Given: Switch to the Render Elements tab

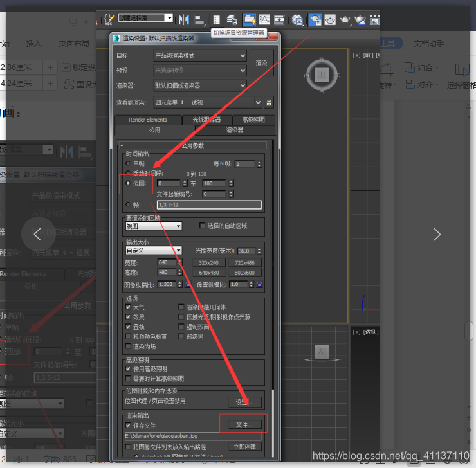Looking at the screenshot, I should [x=148, y=120].
